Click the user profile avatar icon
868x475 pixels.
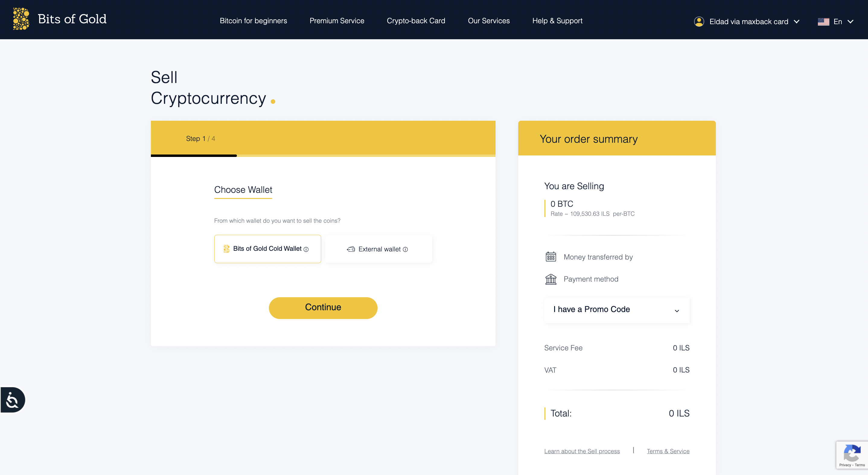[x=699, y=21]
